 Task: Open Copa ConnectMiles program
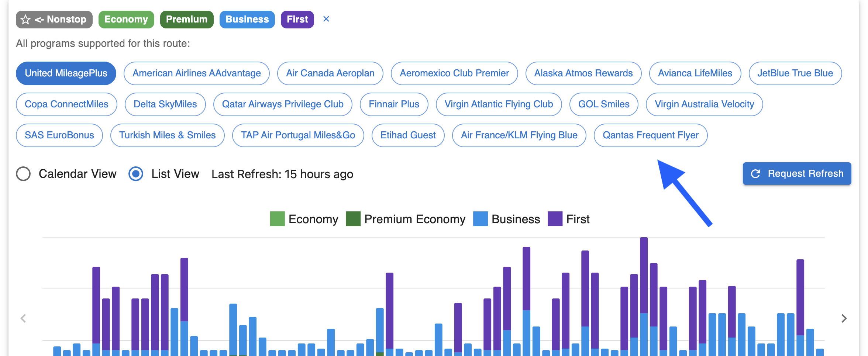point(66,104)
